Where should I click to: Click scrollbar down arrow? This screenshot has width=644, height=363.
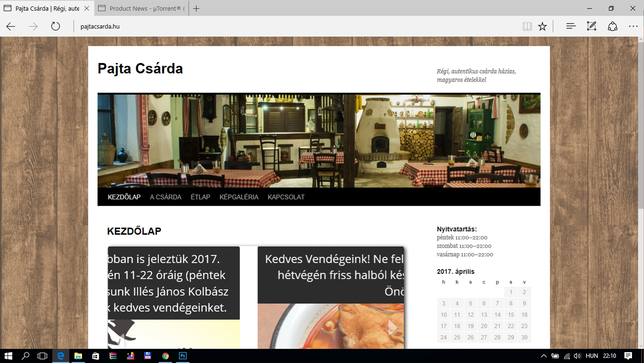pyautogui.click(x=641, y=346)
